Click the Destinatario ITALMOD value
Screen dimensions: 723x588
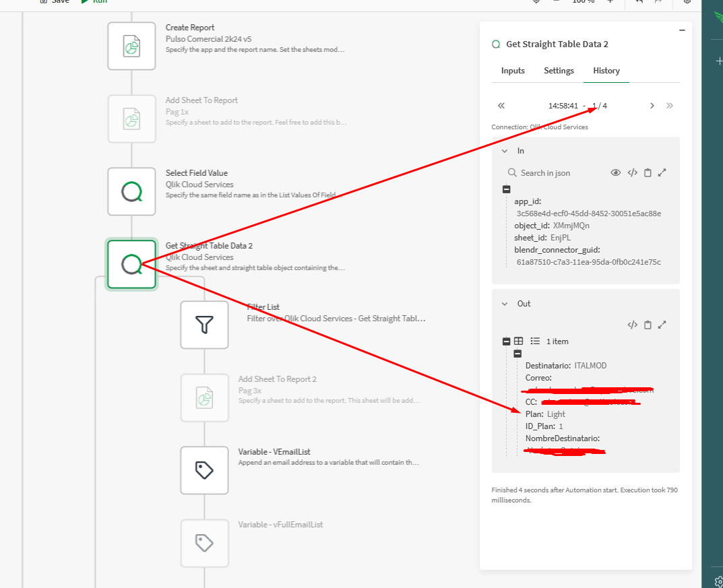pyautogui.click(x=590, y=366)
